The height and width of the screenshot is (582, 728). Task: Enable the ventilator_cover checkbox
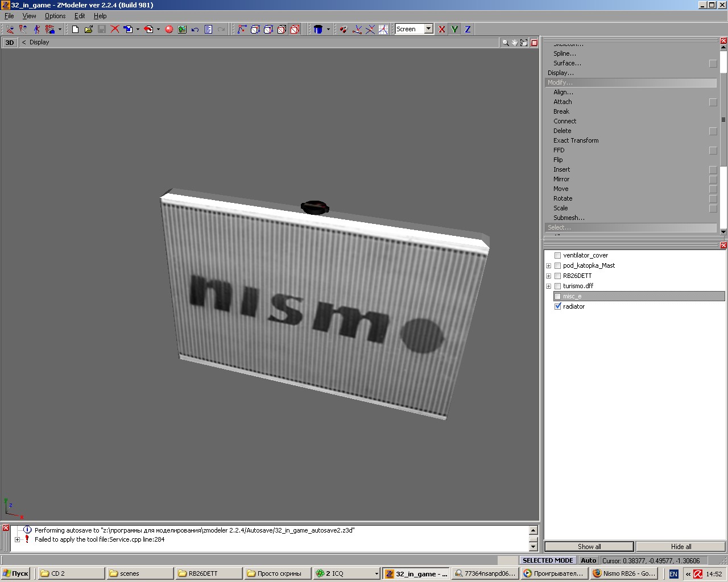[558, 255]
